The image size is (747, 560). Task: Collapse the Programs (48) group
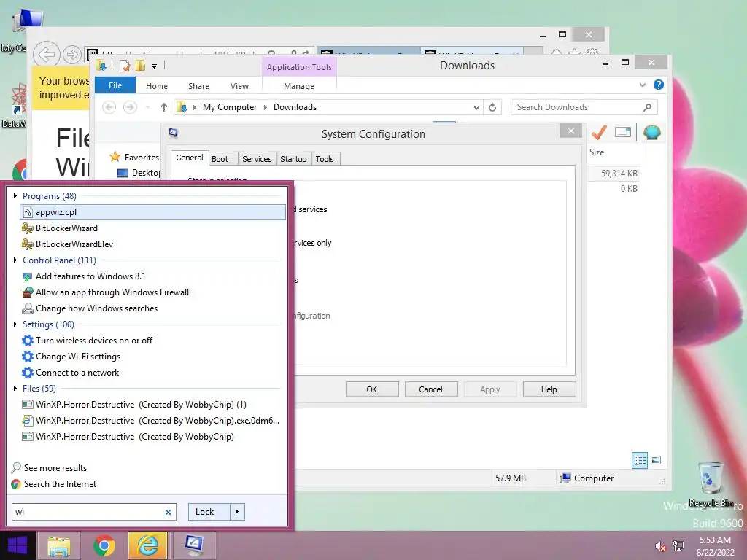coord(15,195)
